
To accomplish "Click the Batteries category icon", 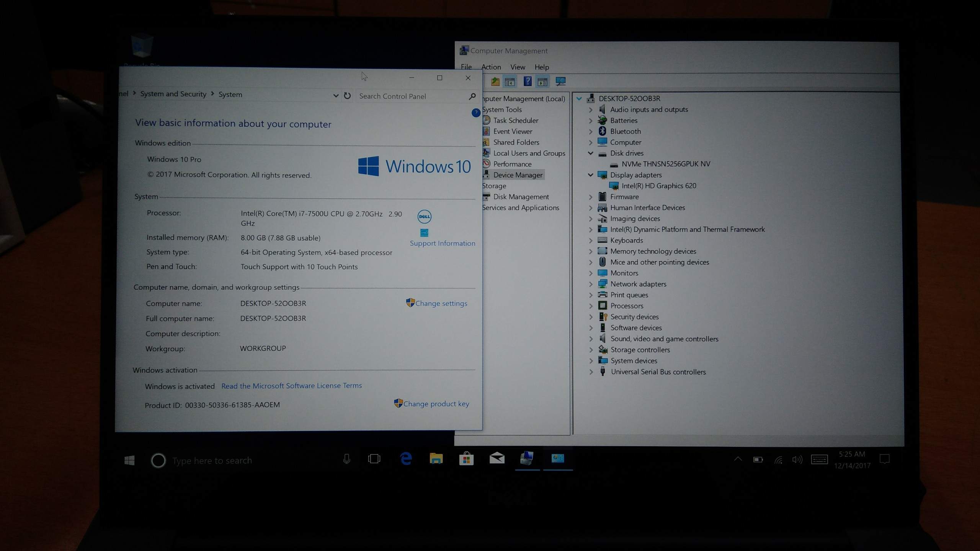I will point(602,120).
